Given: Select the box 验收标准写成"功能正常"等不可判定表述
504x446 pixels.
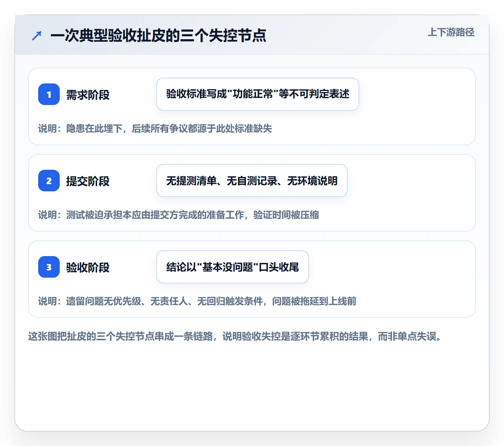Looking at the screenshot, I should click(x=258, y=94).
